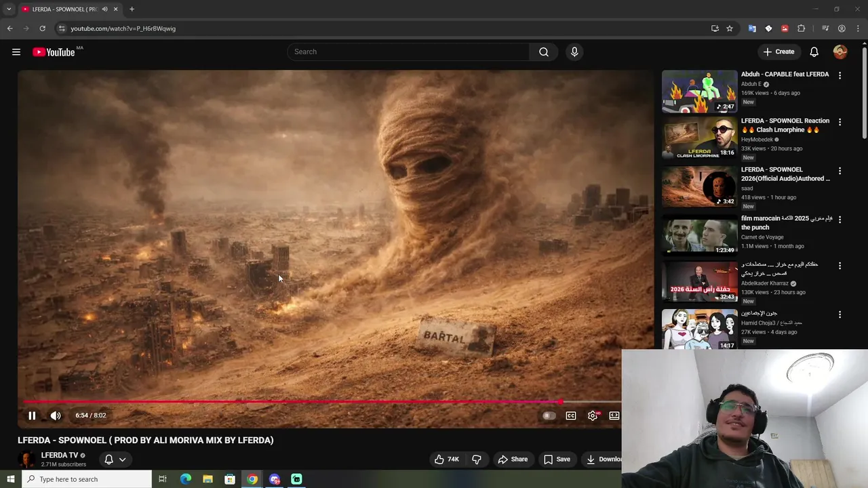
Task: Open film marocain 2025 the punch title
Action: [x=786, y=223]
